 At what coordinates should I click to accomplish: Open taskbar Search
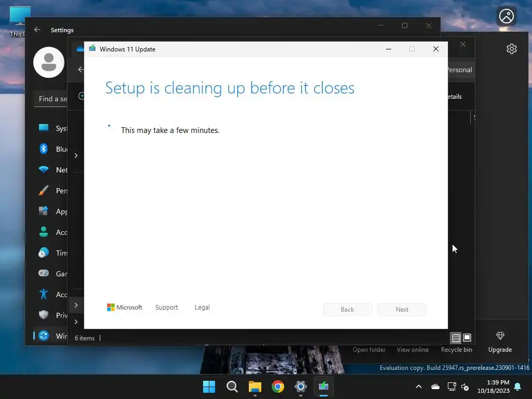(232, 387)
